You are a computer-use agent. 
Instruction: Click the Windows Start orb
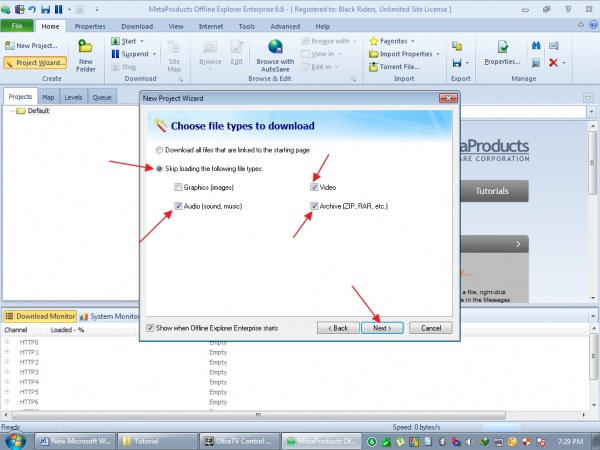15,441
